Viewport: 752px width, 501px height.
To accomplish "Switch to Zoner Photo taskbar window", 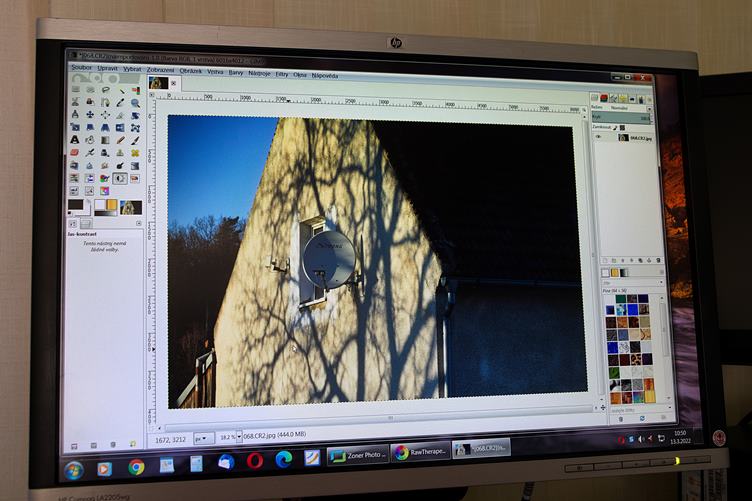I will (x=357, y=455).
